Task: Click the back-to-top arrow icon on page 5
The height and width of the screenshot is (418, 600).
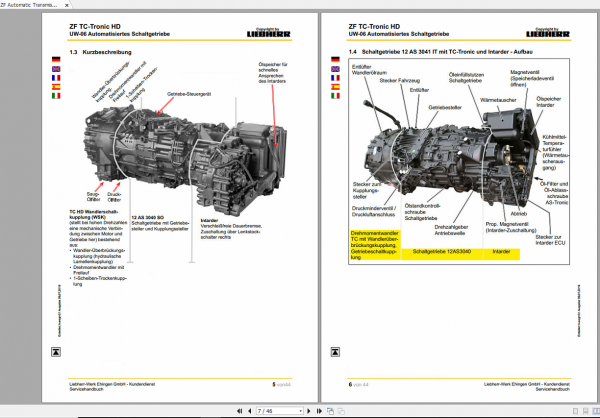Action: coord(56,352)
